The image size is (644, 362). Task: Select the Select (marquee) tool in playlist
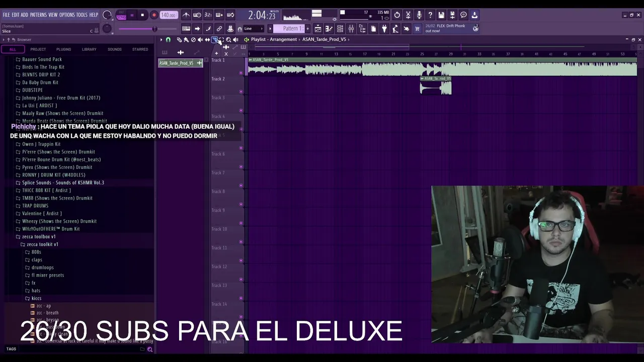pos(221,40)
